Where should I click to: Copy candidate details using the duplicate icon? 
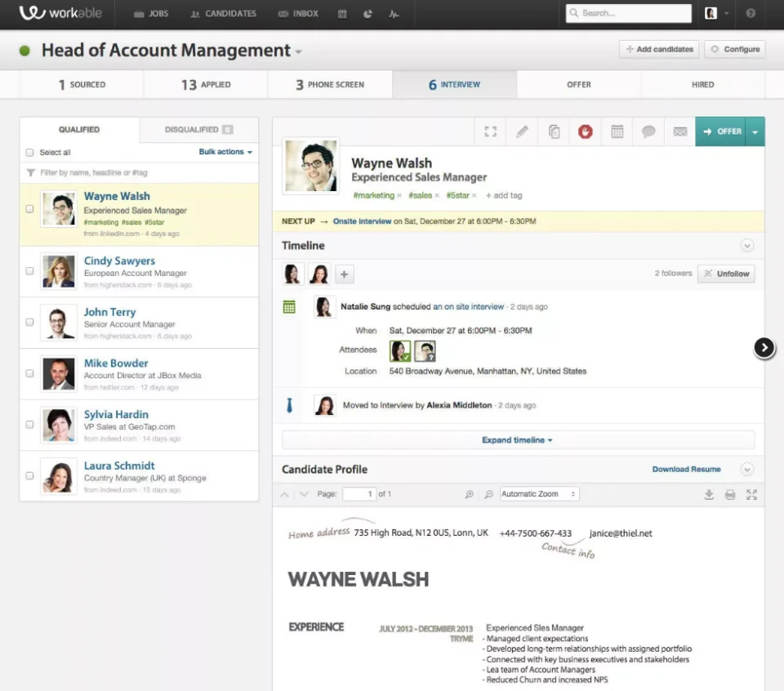(554, 131)
